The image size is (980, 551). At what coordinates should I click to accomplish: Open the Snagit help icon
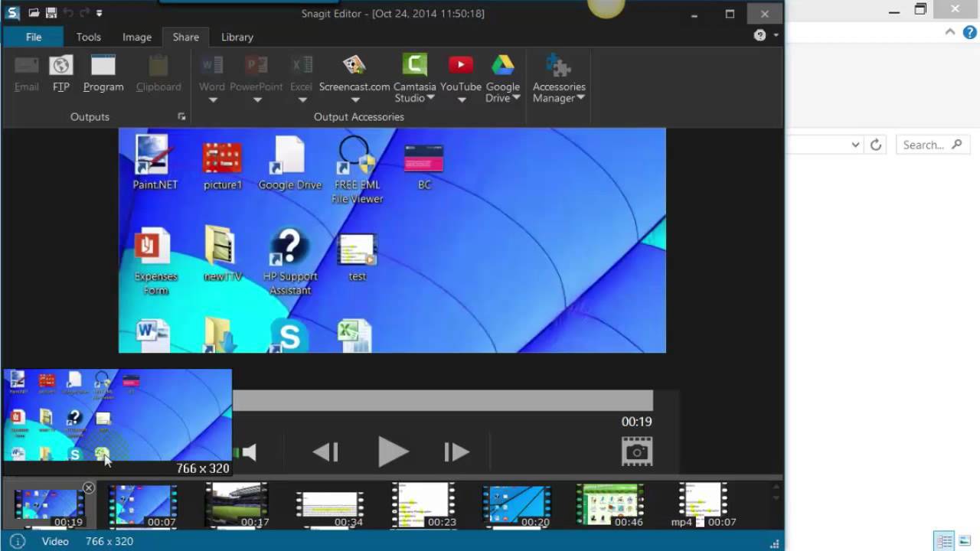759,35
